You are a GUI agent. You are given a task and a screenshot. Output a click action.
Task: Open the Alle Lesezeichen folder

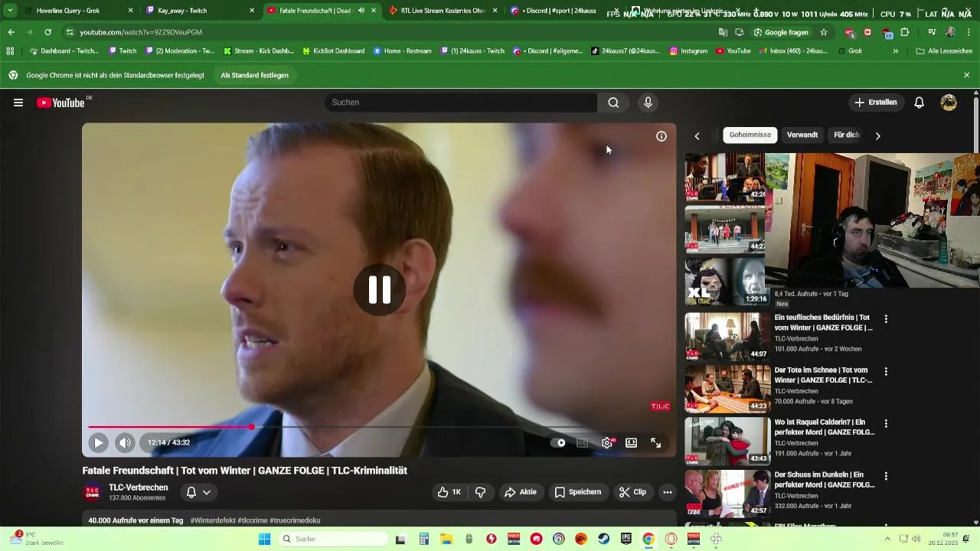tap(944, 51)
